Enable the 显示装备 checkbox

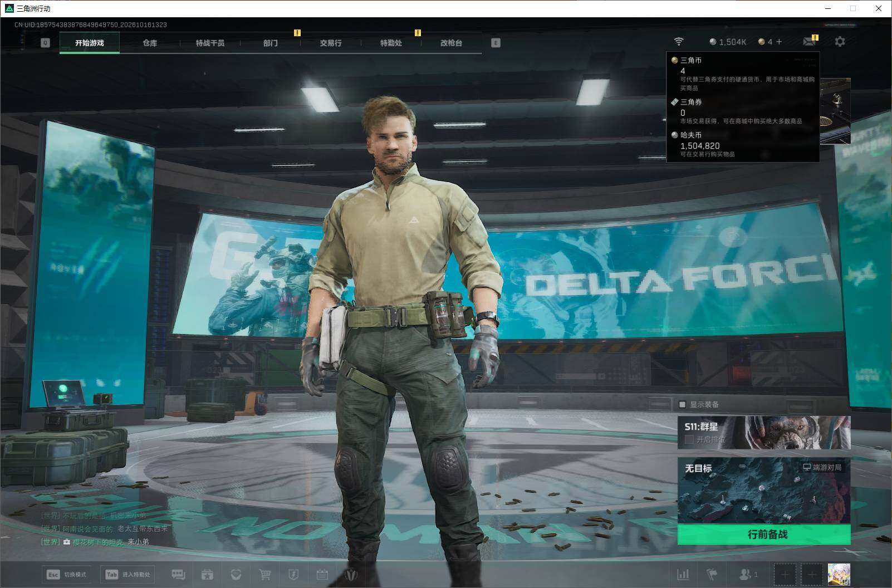(682, 404)
